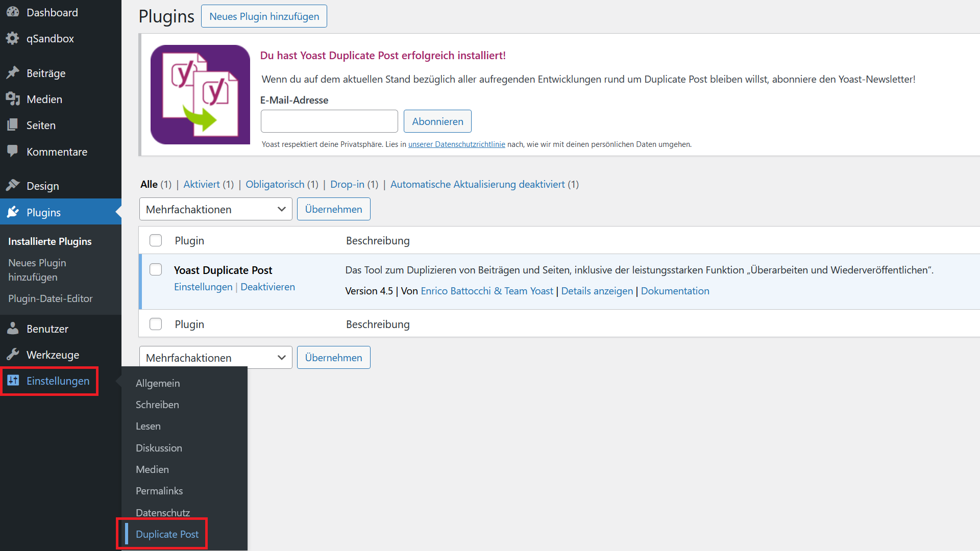Screen dimensions: 980x551
Task: Choose Schreiben in Einstellungen flyout
Action: (157, 405)
